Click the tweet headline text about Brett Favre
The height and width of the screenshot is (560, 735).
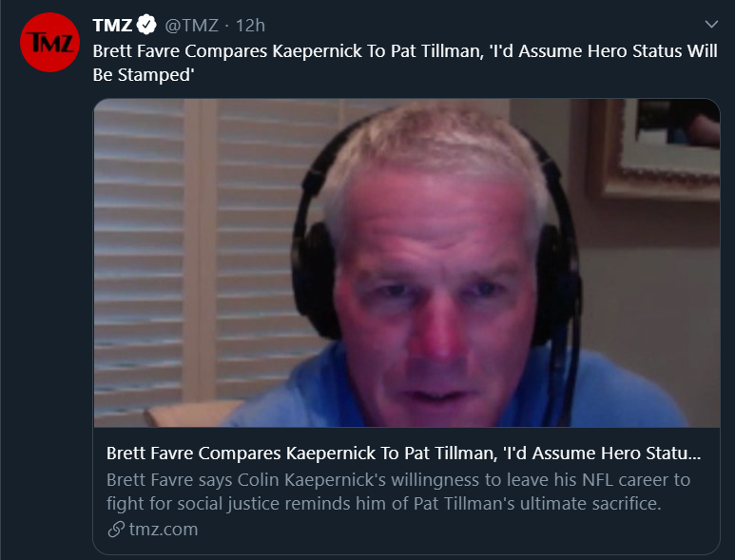tap(405, 63)
